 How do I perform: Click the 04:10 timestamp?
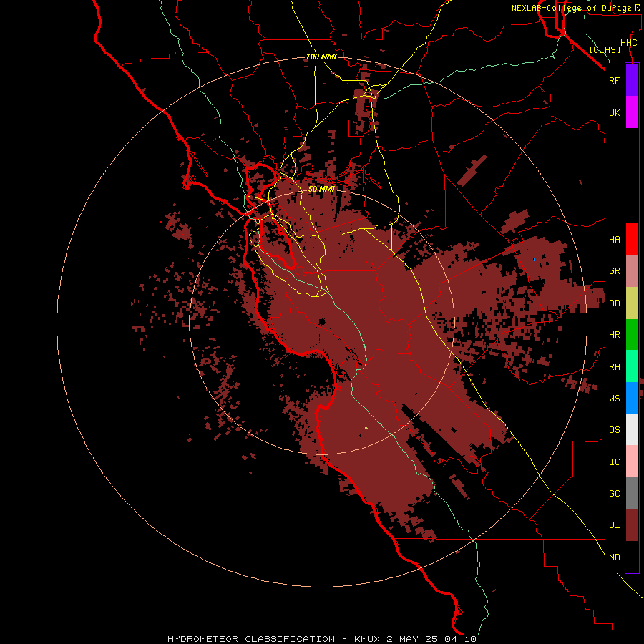(x=460, y=639)
